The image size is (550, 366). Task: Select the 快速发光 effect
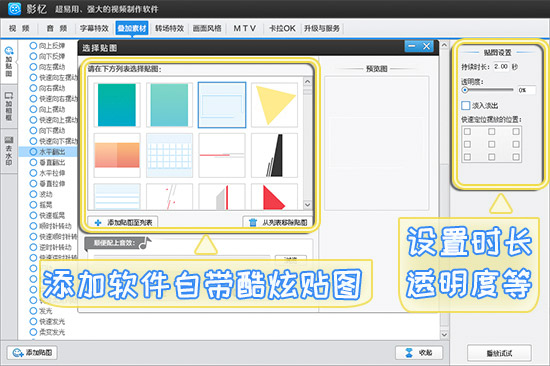coord(48,321)
